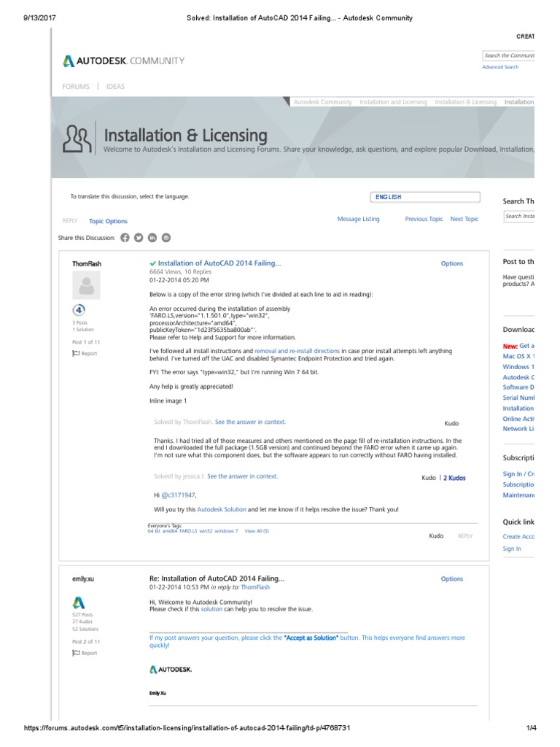This screenshot has width=560, height=747.
Task: Open the 'win32' tag
Action: click(x=206, y=531)
